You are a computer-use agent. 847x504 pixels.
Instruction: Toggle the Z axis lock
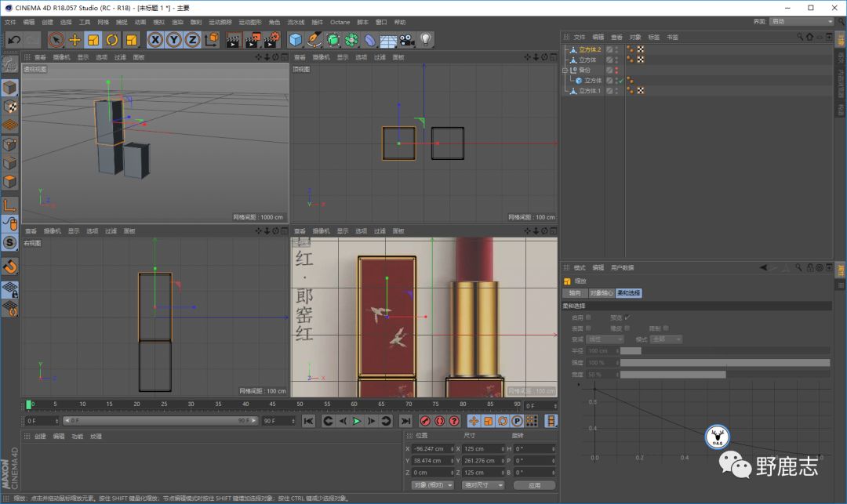tap(192, 40)
